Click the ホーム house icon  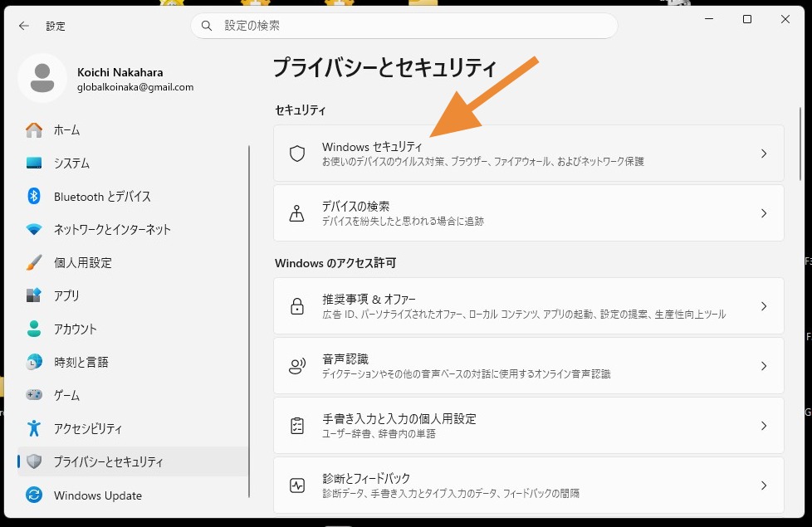[x=34, y=130]
